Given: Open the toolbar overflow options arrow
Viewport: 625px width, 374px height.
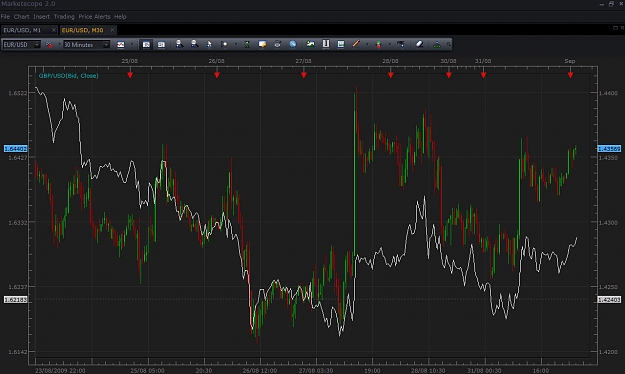Looking at the screenshot, I should click(448, 45).
